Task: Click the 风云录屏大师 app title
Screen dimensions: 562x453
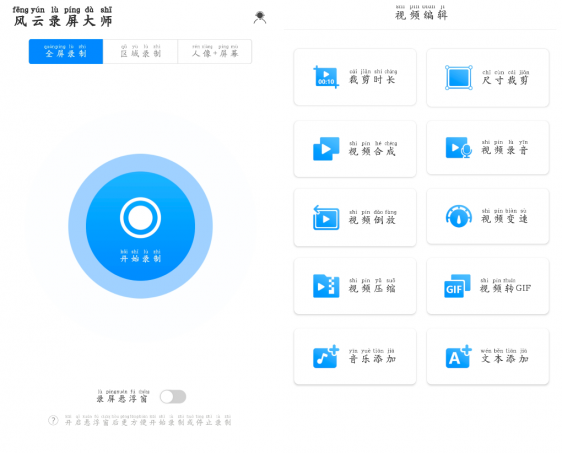Action: 63,17
